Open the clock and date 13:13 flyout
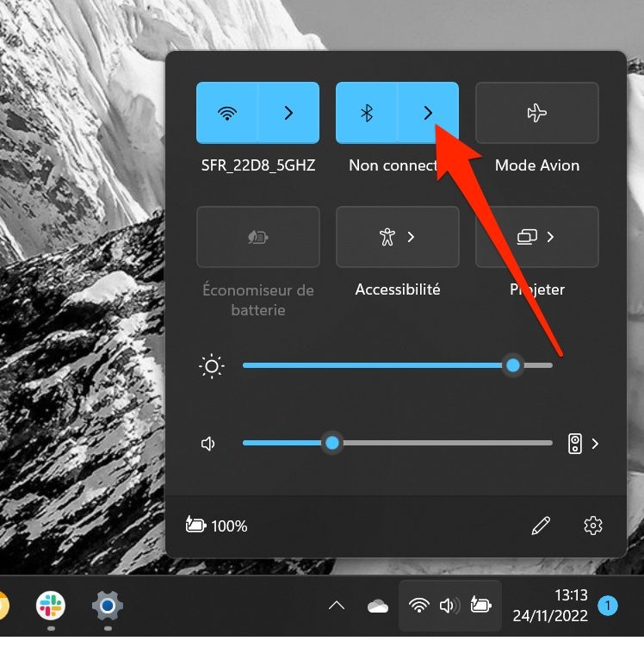The image size is (644, 672). pyautogui.click(x=550, y=606)
